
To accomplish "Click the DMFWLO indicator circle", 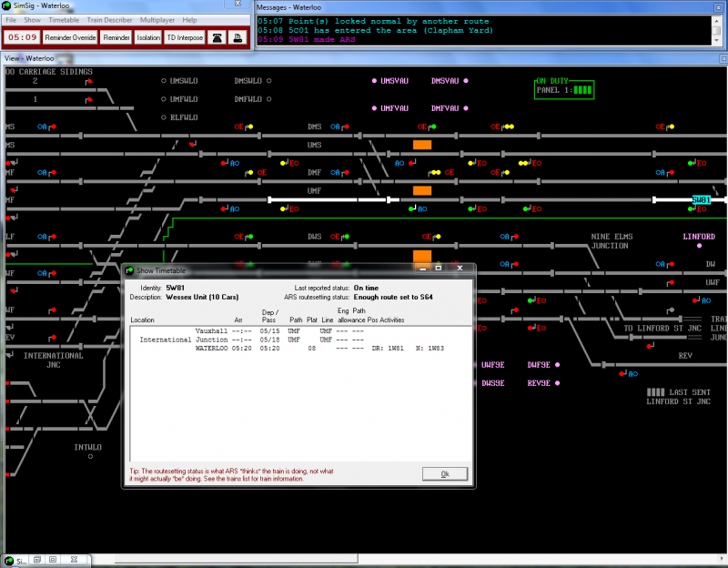I will tap(268, 99).
